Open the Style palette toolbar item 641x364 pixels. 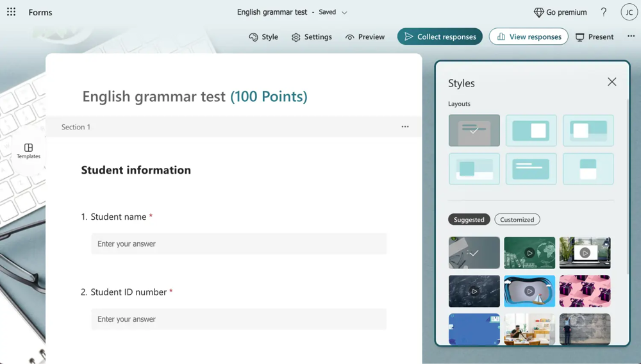pos(263,37)
